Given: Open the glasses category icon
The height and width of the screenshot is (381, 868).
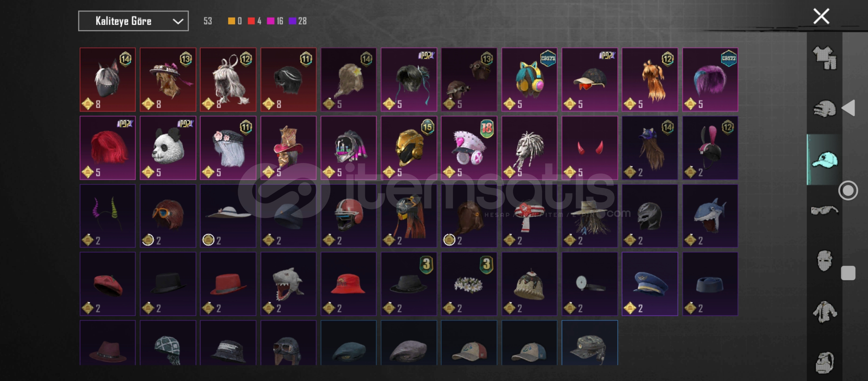Looking at the screenshot, I should (x=825, y=211).
